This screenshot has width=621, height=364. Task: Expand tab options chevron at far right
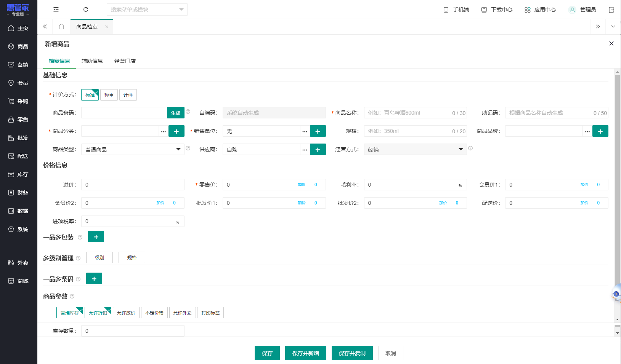pos(613,27)
